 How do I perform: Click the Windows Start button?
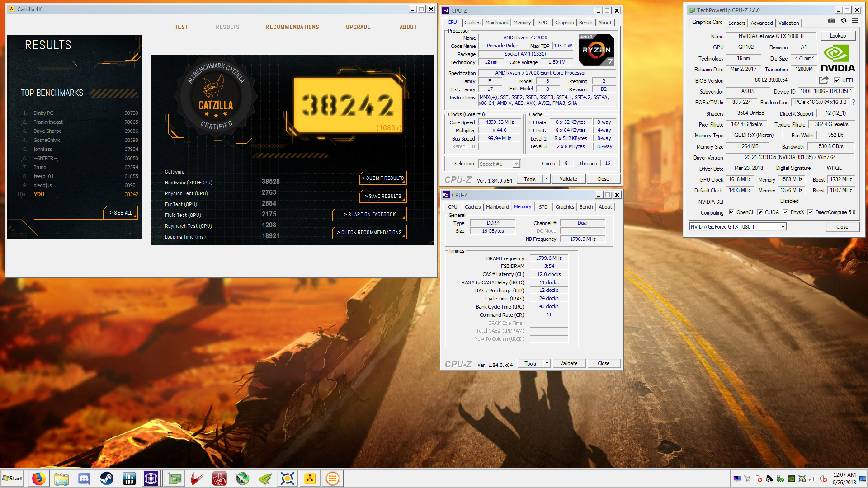[13, 479]
